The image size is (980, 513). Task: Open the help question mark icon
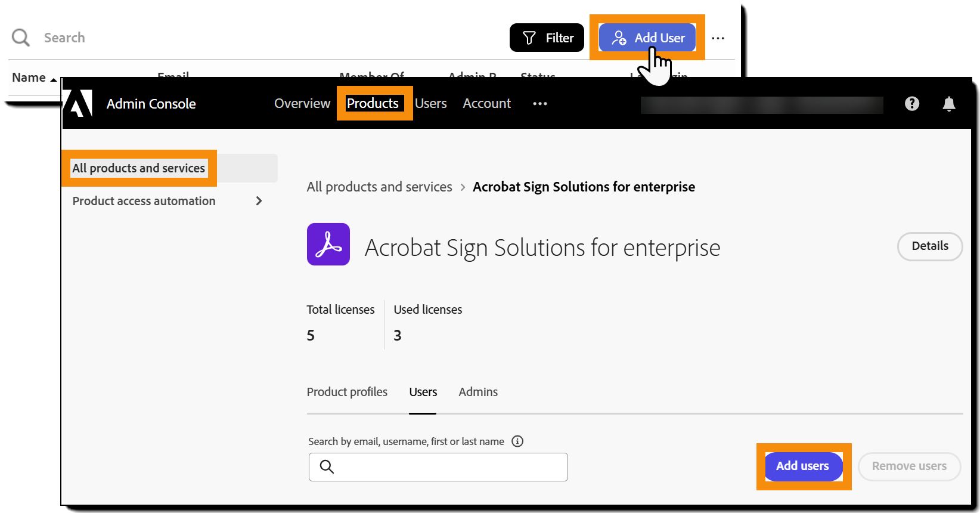click(911, 104)
